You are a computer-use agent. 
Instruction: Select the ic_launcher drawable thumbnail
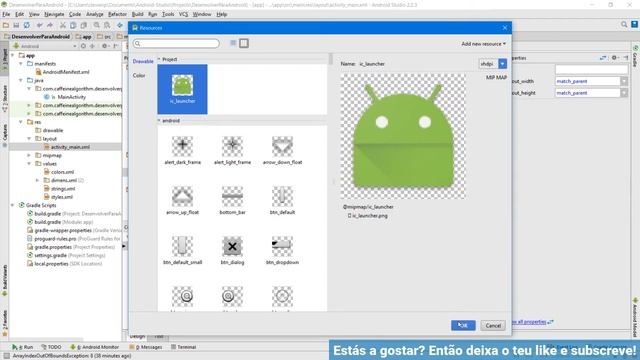click(x=182, y=89)
